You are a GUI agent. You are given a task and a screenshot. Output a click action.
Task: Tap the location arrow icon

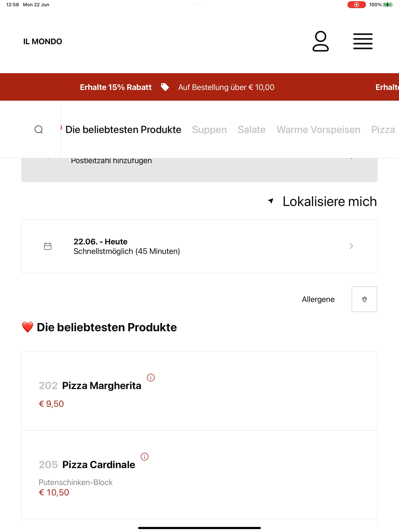271,201
